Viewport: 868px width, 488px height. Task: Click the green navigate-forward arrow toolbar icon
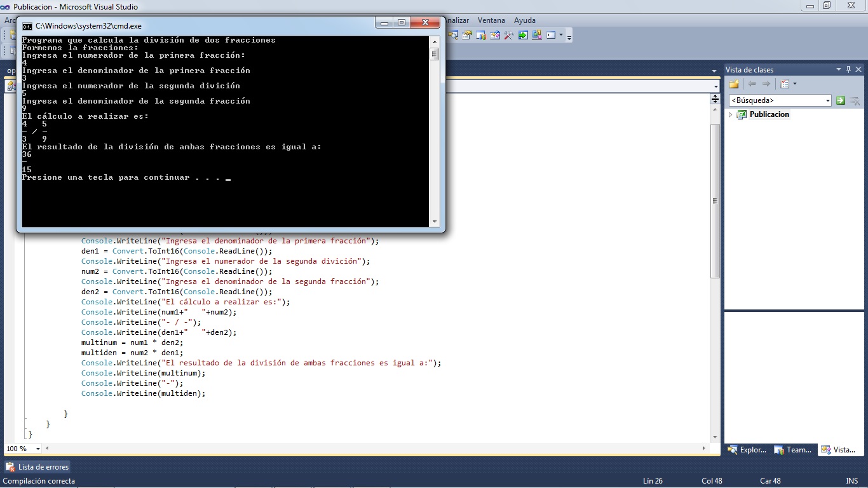pyautogui.click(x=522, y=35)
